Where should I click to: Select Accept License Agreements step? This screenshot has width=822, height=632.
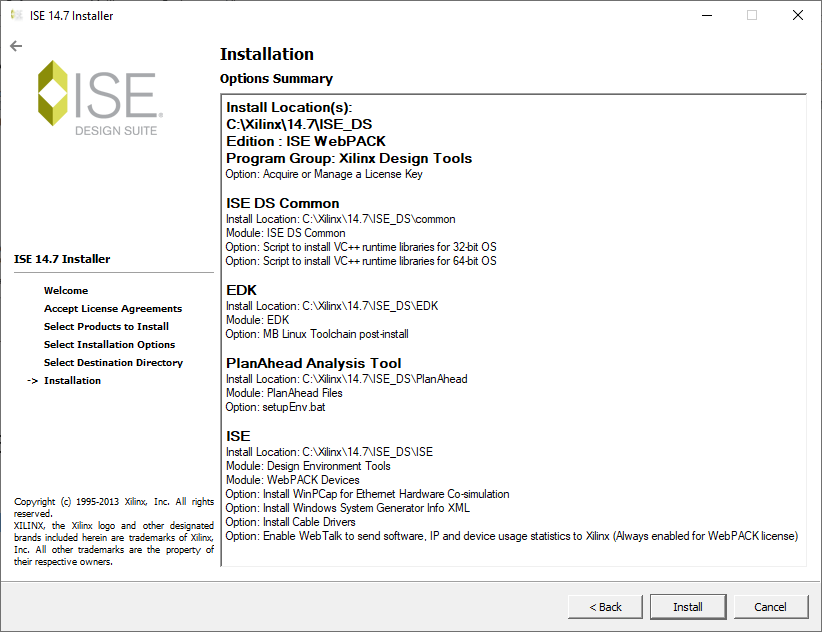113,309
